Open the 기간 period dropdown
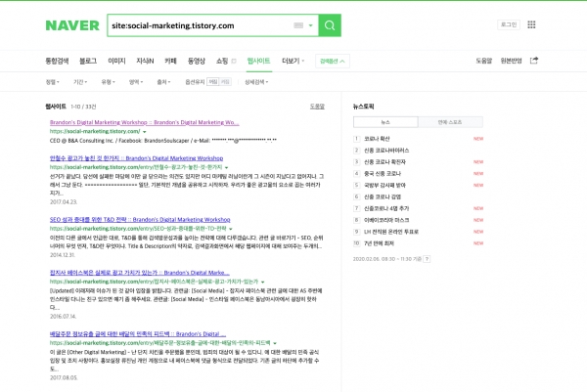The image size is (587, 392). tap(80, 82)
